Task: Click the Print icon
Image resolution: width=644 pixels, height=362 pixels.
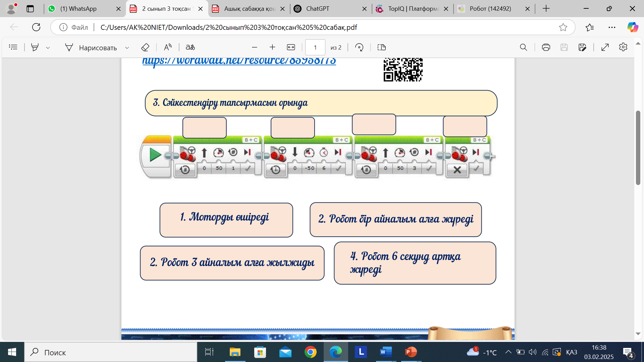Action: 546,47
